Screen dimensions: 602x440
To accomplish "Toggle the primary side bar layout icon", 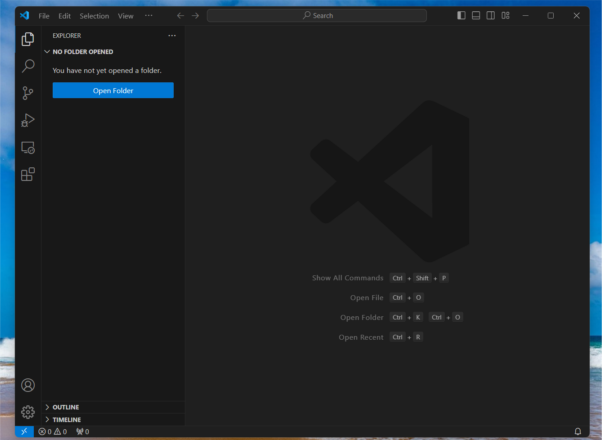I will click(x=461, y=15).
